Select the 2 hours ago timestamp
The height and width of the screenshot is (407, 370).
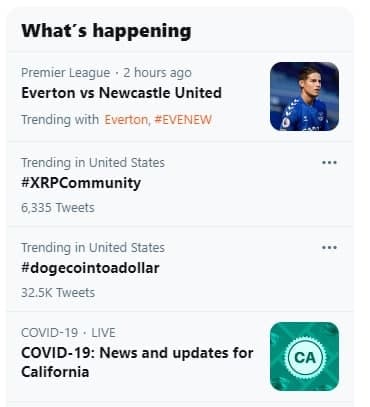pyautogui.click(x=157, y=73)
